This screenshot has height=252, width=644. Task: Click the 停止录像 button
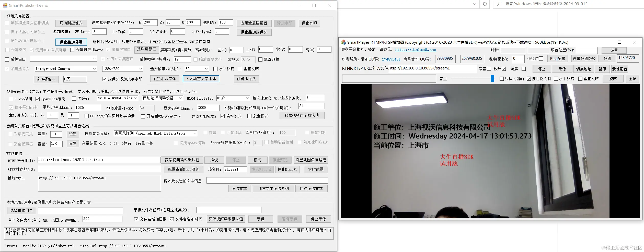pyautogui.click(x=318, y=219)
